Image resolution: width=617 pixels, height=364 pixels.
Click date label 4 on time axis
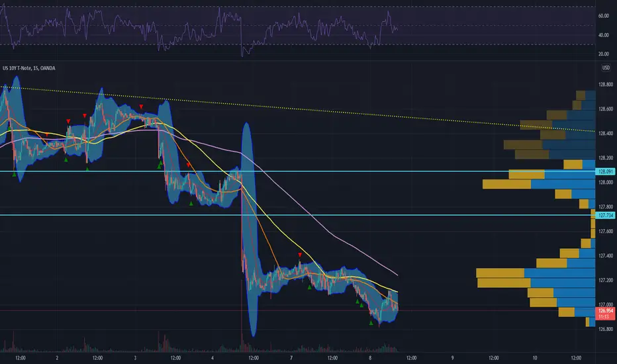(213, 357)
